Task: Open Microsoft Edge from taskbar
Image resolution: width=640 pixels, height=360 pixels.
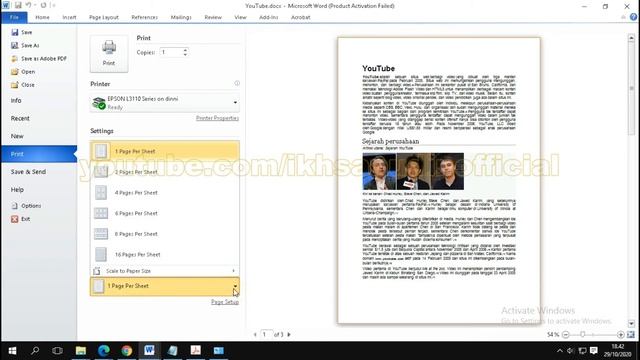Action: click(104, 351)
